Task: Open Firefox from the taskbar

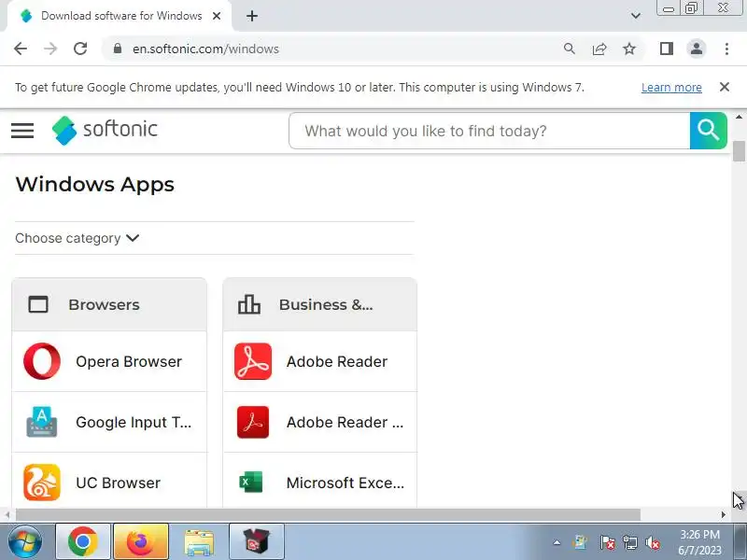Action: tap(141, 542)
